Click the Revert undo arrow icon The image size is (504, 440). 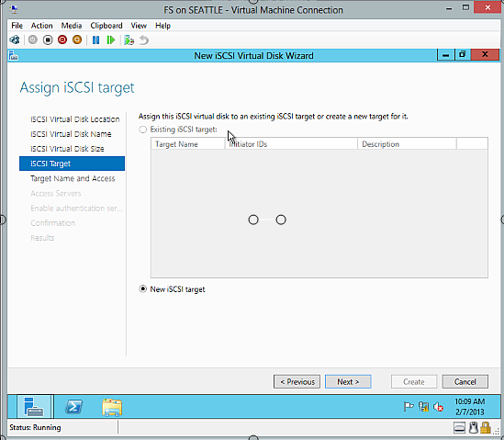click(x=144, y=40)
